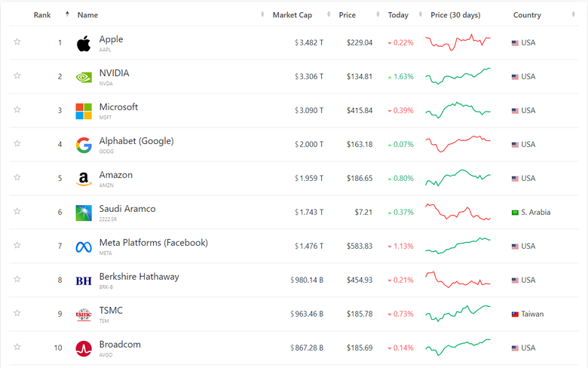Click market cap value $3.482 T

pos(309,43)
